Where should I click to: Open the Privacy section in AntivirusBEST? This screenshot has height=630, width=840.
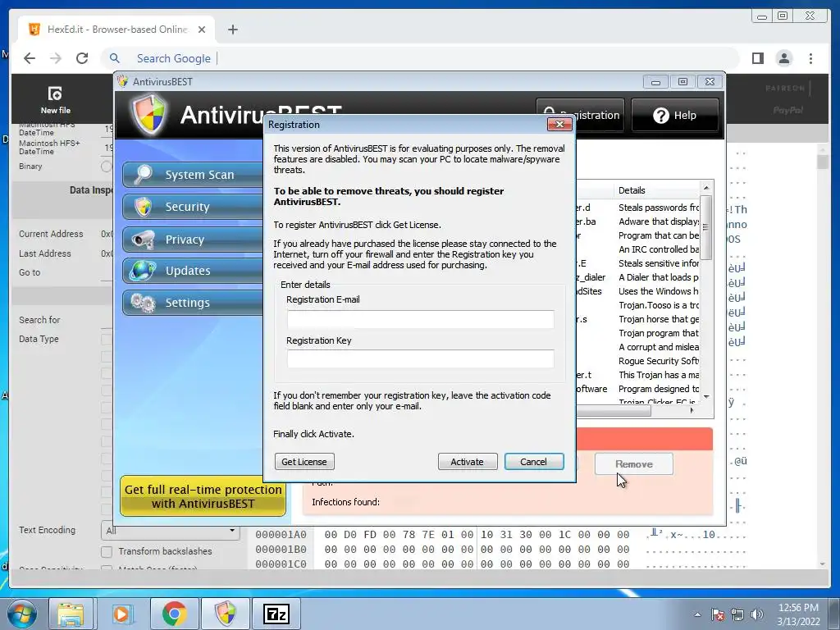tap(193, 240)
